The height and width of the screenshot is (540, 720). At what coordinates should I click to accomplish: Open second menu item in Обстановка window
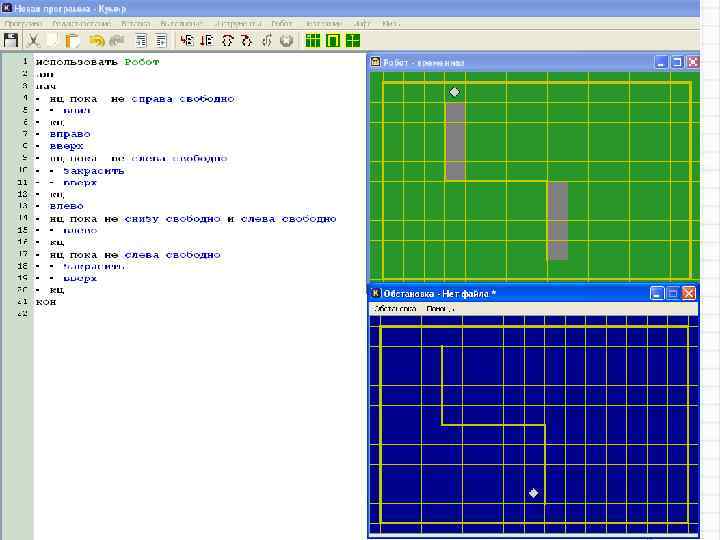(440, 309)
